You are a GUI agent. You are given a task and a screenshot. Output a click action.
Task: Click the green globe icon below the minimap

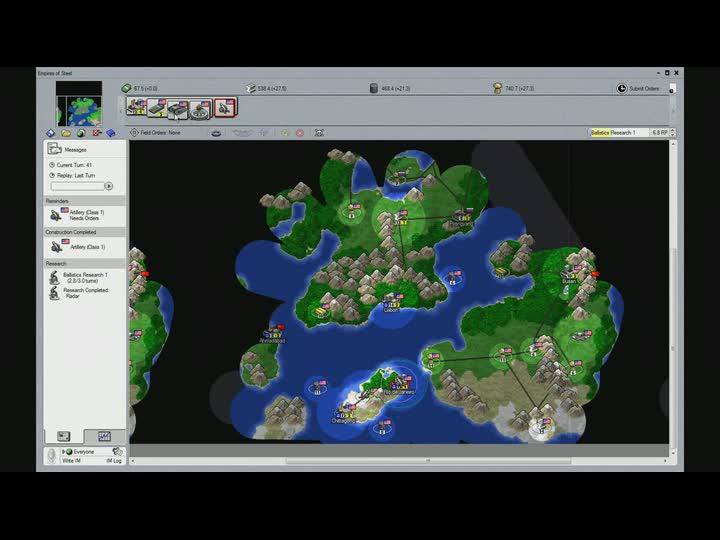(x=81, y=133)
